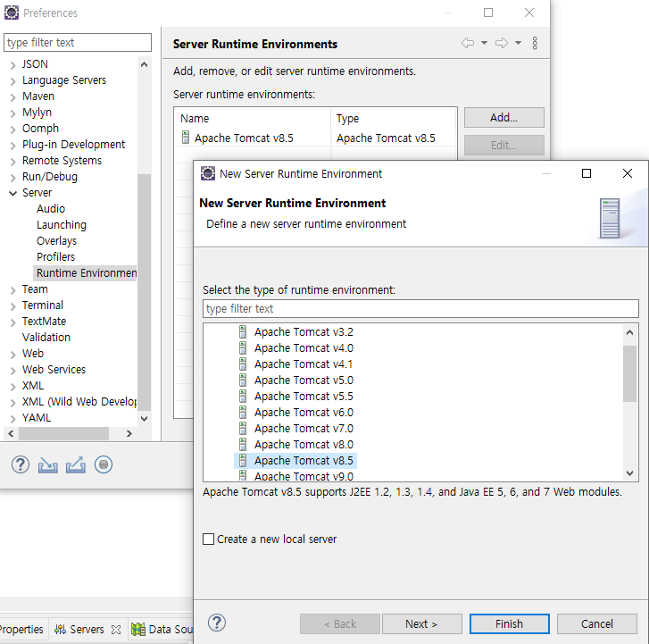Click the runtime list scroll-down arrow

(629, 473)
